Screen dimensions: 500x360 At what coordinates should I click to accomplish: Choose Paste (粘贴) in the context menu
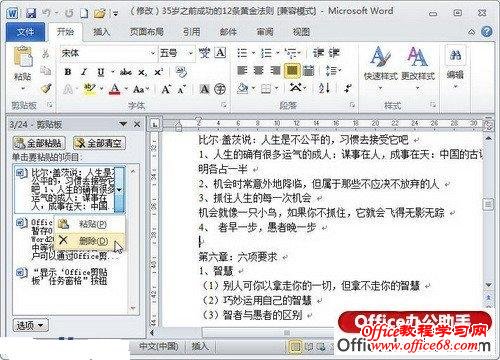(90, 224)
